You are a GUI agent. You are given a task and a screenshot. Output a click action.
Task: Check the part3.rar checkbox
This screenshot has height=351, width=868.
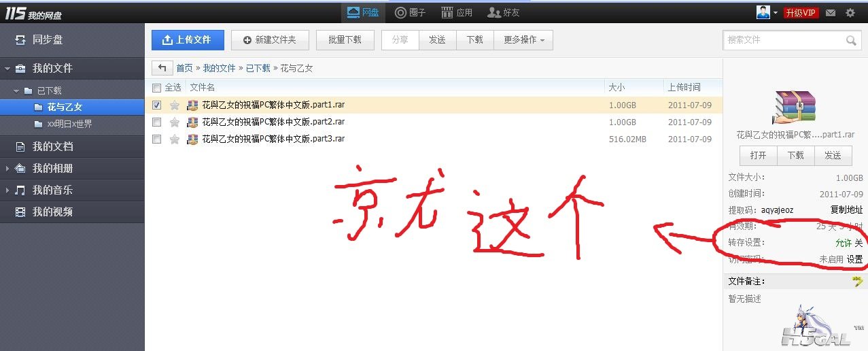click(x=157, y=139)
